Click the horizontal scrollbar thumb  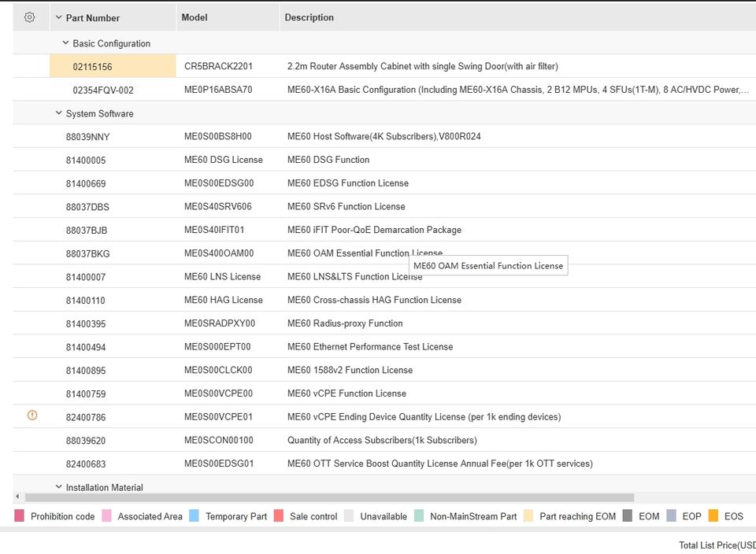(329, 497)
